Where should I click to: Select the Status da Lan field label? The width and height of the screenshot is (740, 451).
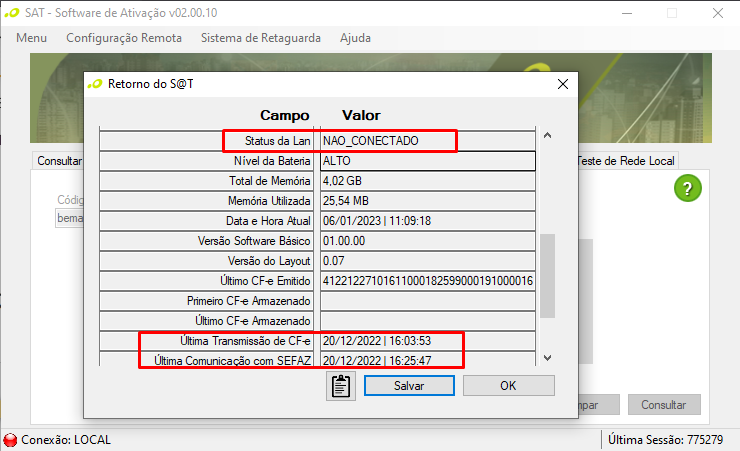pyautogui.click(x=278, y=141)
